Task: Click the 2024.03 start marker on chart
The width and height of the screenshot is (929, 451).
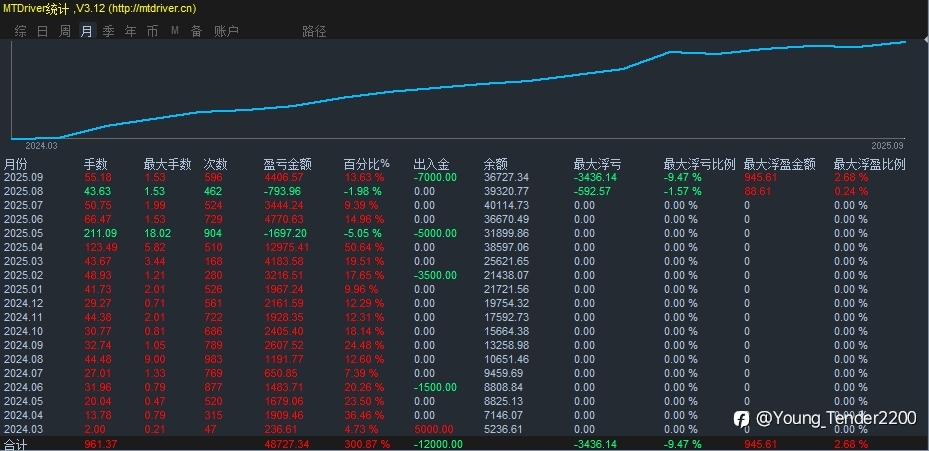Action: [41, 145]
